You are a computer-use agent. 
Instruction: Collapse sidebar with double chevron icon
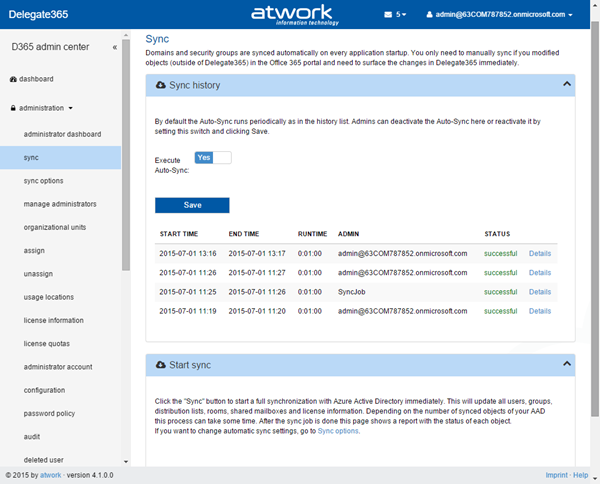click(x=114, y=47)
